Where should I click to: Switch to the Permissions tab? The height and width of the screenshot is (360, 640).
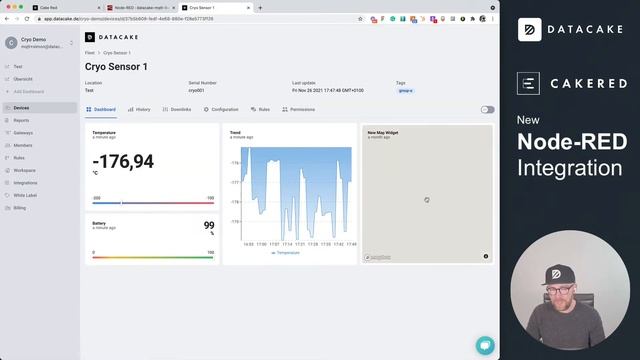298,109
